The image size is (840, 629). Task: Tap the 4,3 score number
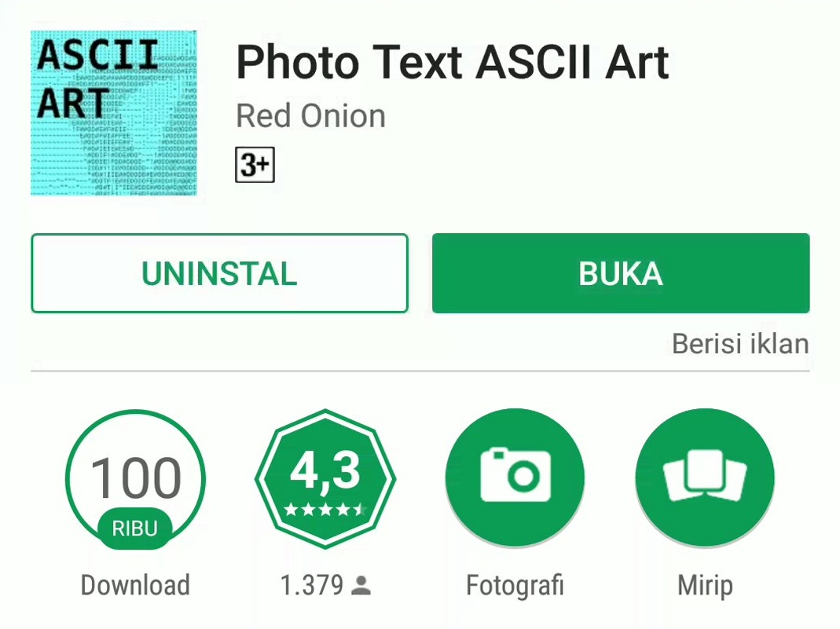[x=325, y=472]
